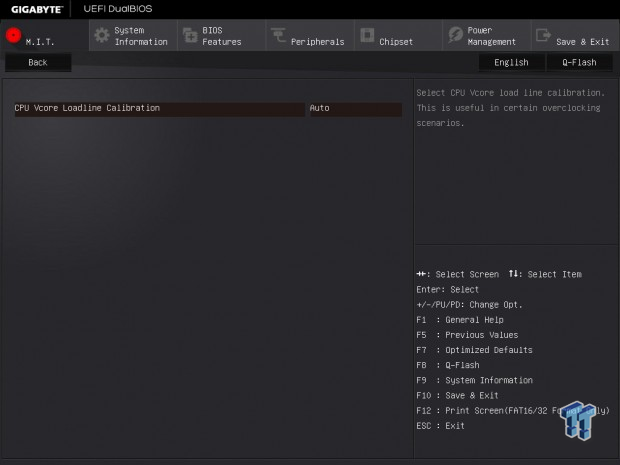Open the Auto value dropdown for Loadline Calibration
The height and width of the screenshot is (465, 620).
pyautogui.click(x=355, y=108)
